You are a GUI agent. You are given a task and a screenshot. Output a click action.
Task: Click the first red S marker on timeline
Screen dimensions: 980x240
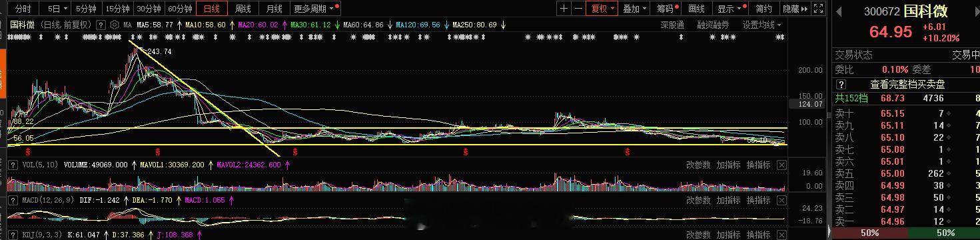coord(28,152)
